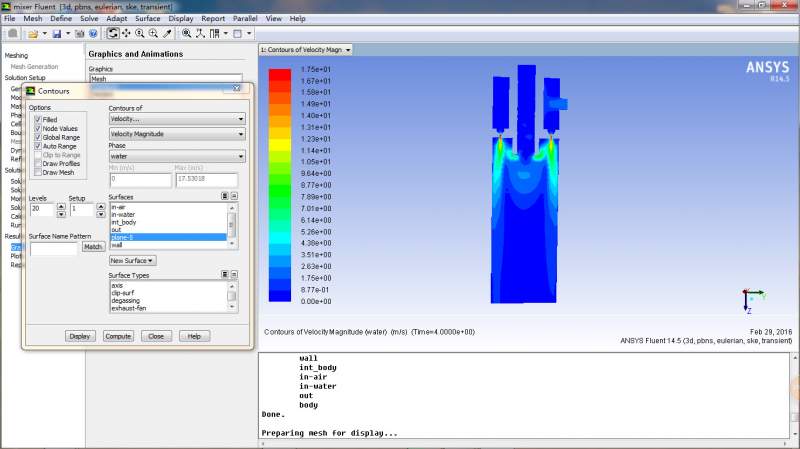The height and width of the screenshot is (449, 800).
Task: Click the screenshot camera icon
Action: [80, 34]
